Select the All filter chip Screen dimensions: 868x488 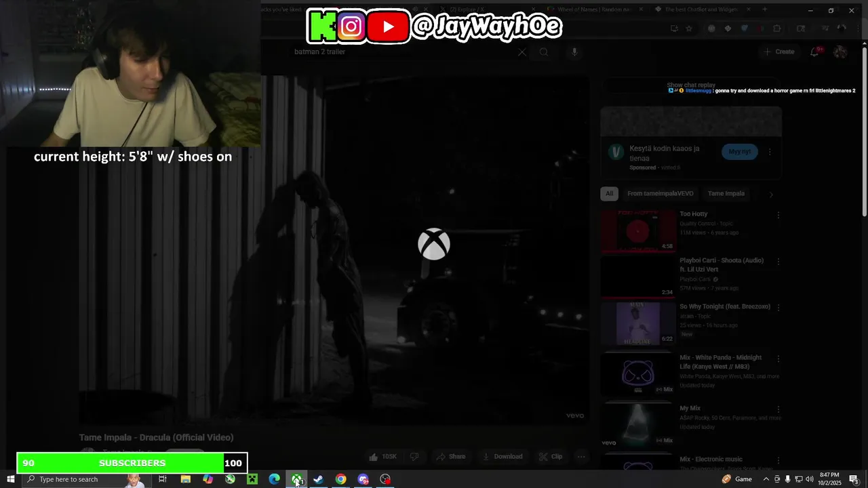(609, 194)
